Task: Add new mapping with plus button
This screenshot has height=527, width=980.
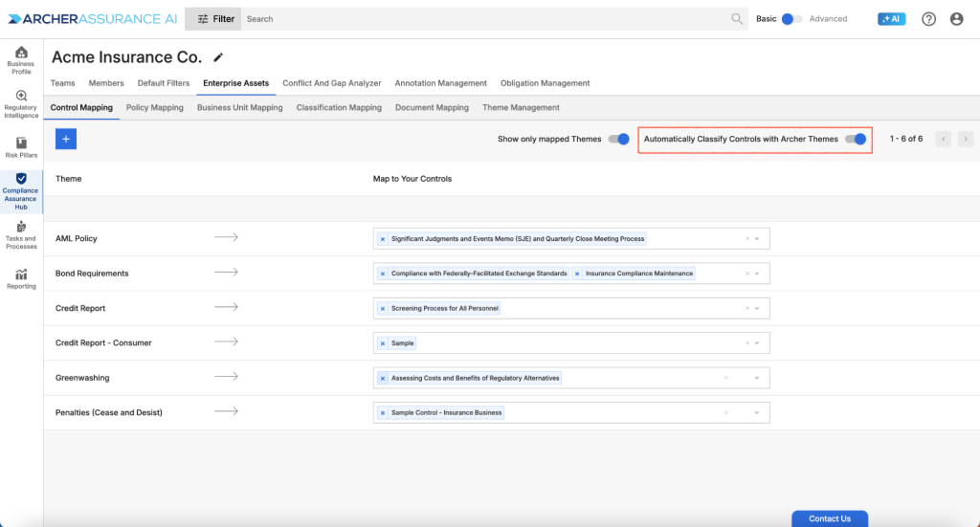Action: click(66, 139)
